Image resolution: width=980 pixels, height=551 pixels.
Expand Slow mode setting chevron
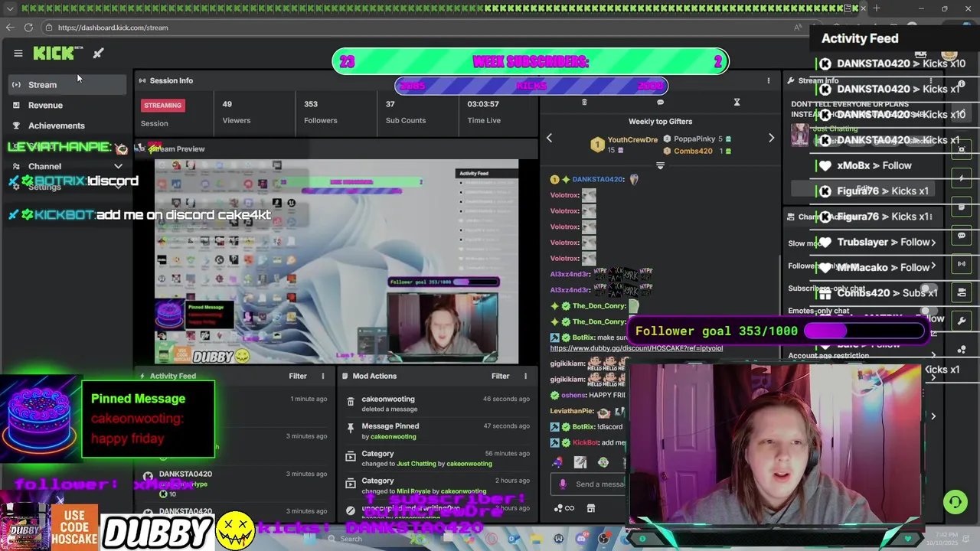coord(933,243)
